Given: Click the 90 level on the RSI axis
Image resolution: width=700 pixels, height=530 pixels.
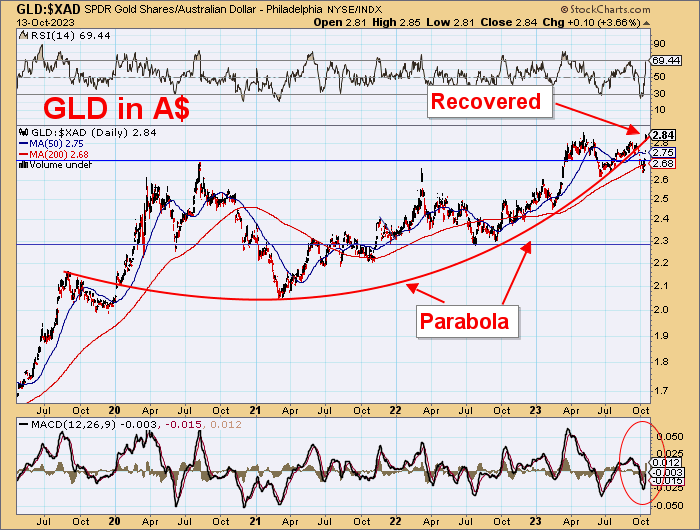Looking at the screenshot, I should click(659, 44).
